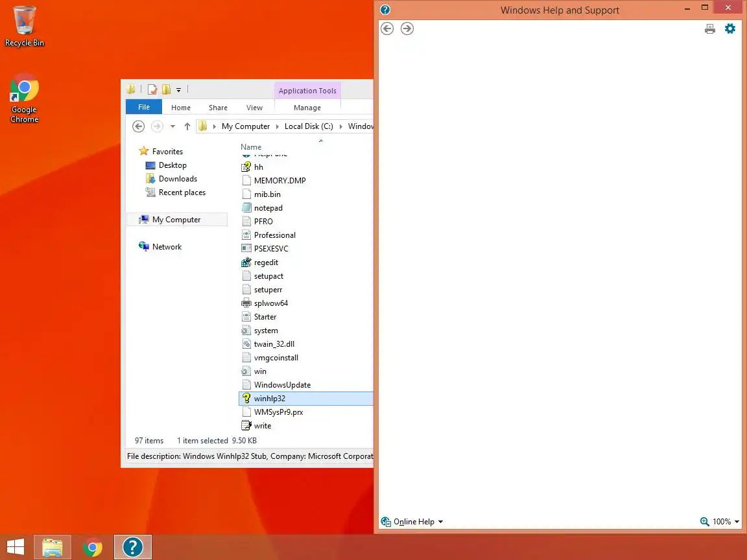Open the File menu in Explorer
The width and height of the screenshot is (747, 560).
[x=144, y=107]
